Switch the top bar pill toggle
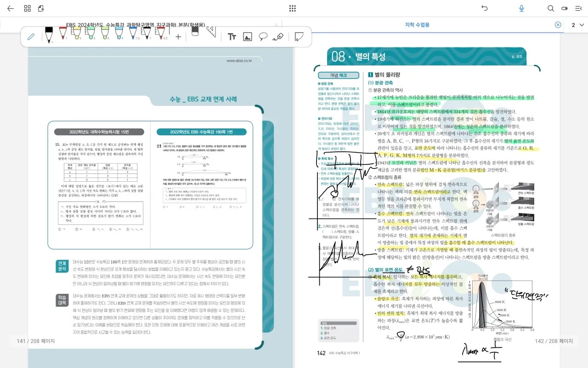The image size is (588, 368). tap(565, 8)
